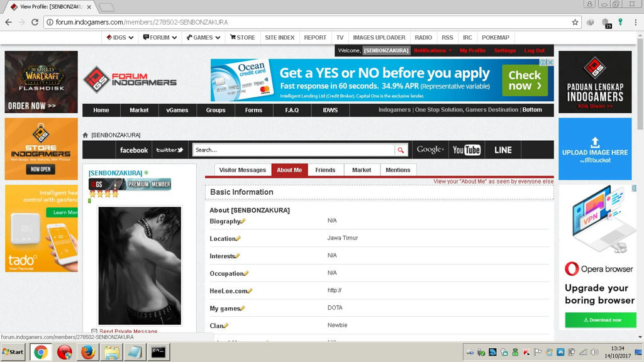
Task: Open POKEMAP in top navigation
Action: tap(496, 37)
